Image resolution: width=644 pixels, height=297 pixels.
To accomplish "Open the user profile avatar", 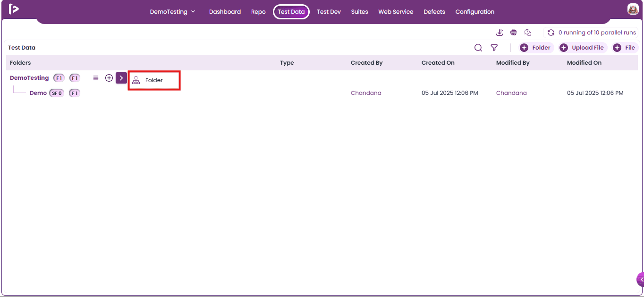I will 633,9.
